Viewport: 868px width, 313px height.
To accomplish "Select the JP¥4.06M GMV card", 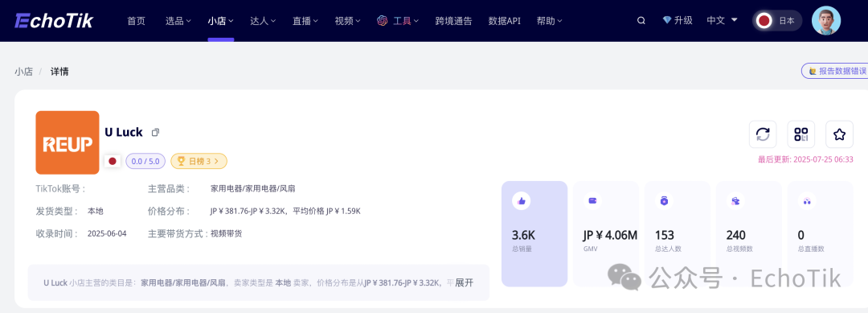I will tap(606, 234).
